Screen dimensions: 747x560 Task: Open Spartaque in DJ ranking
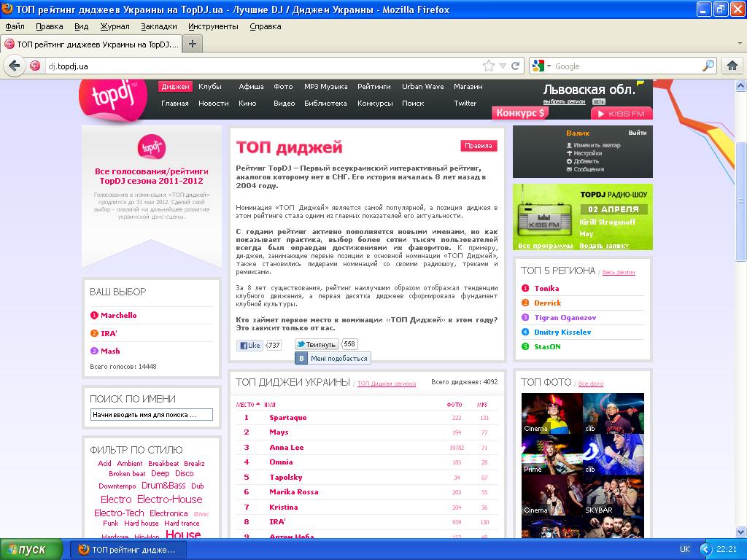tap(287, 418)
